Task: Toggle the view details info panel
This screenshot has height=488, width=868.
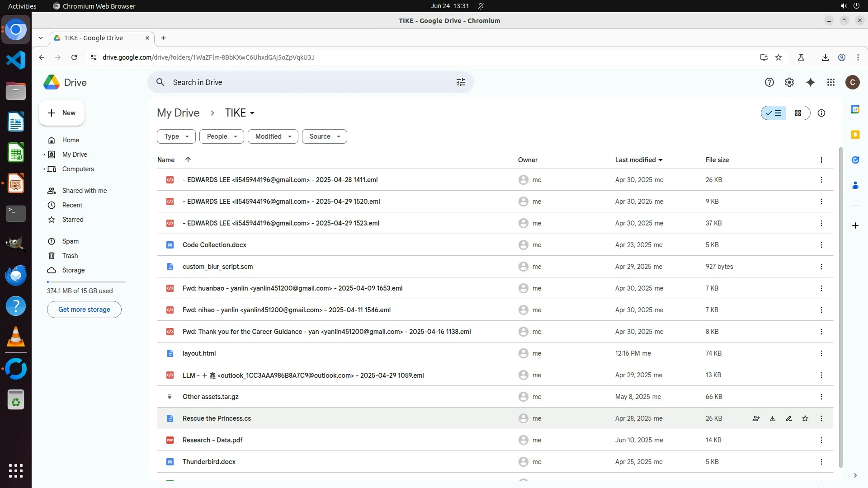Action: (821, 113)
